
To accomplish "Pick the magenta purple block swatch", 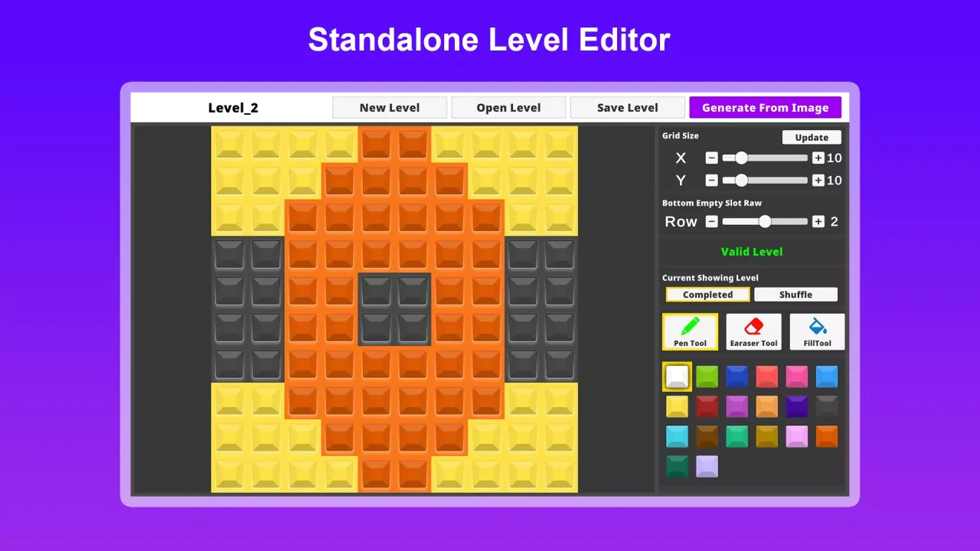I will (x=737, y=406).
